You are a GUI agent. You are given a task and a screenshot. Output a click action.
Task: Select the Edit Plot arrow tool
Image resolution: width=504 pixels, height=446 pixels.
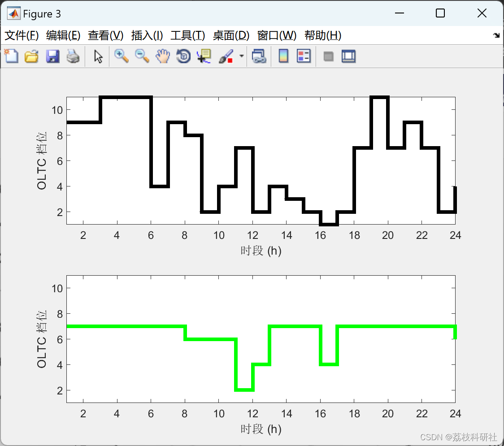pos(98,56)
